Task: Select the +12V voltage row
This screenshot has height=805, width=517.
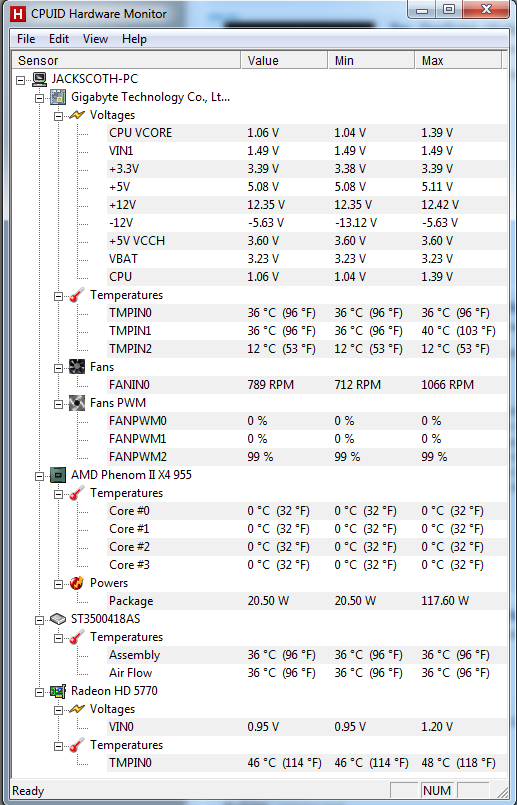Action: tap(307, 205)
